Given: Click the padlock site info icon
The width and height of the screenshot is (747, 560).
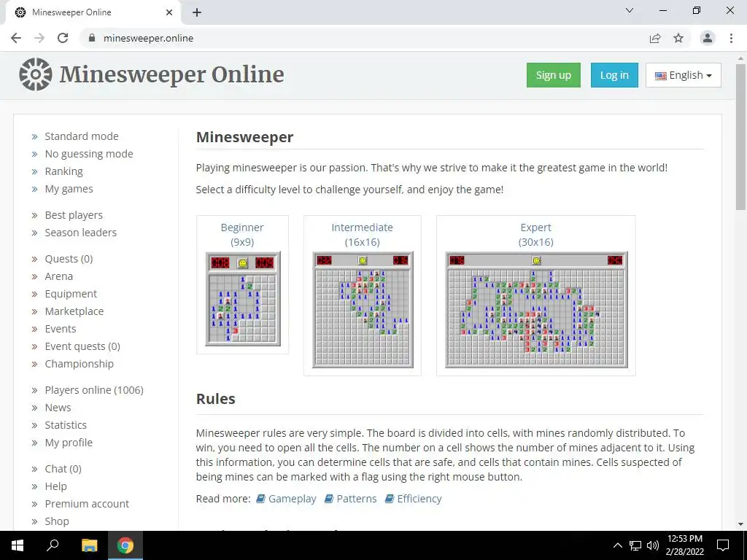Looking at the screenshot, I should click(92, 38).
